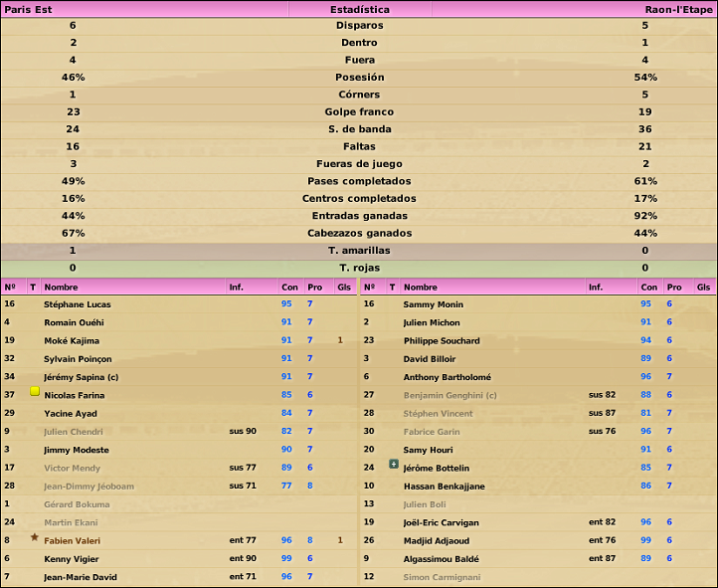Image resolution: width=718 pixels, height=588 pixels.
Task: Open unused substitute Martin Ekani
Action: [71, 522]
